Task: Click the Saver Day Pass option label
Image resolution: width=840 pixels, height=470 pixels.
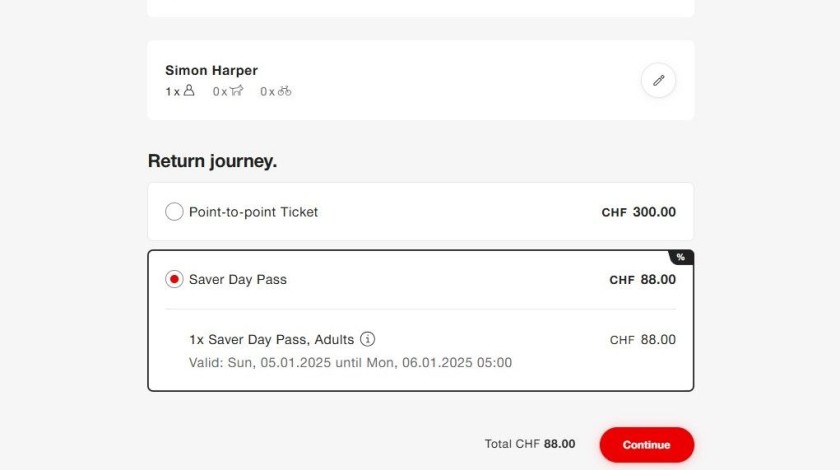Action: pyautogui.click(x=238, y=280)
